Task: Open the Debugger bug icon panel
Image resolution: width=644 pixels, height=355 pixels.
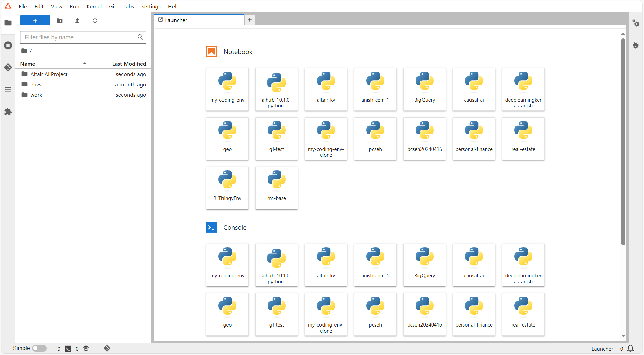Action: pos(636,45)
